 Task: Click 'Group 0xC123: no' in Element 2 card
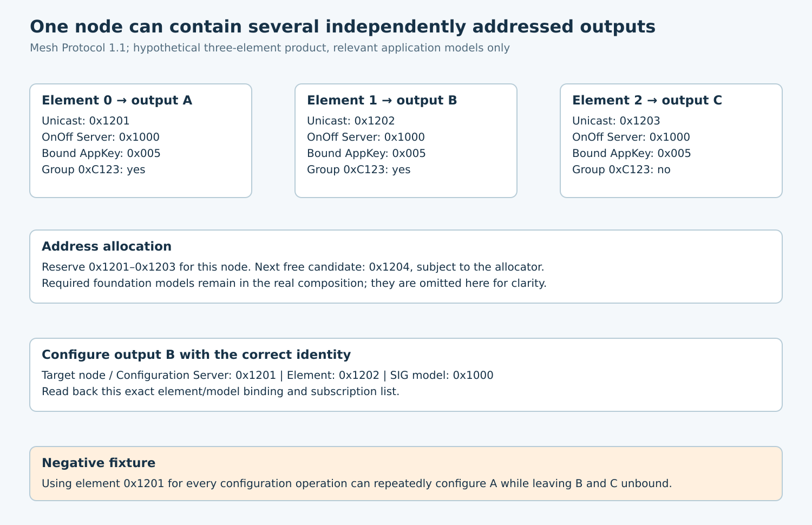[x=621, y=169]
